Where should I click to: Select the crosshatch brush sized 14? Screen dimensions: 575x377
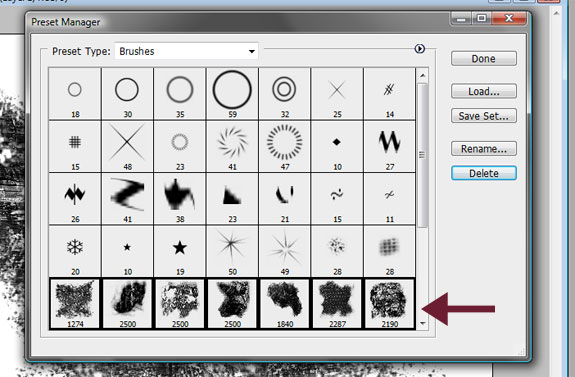pos(389,94)
